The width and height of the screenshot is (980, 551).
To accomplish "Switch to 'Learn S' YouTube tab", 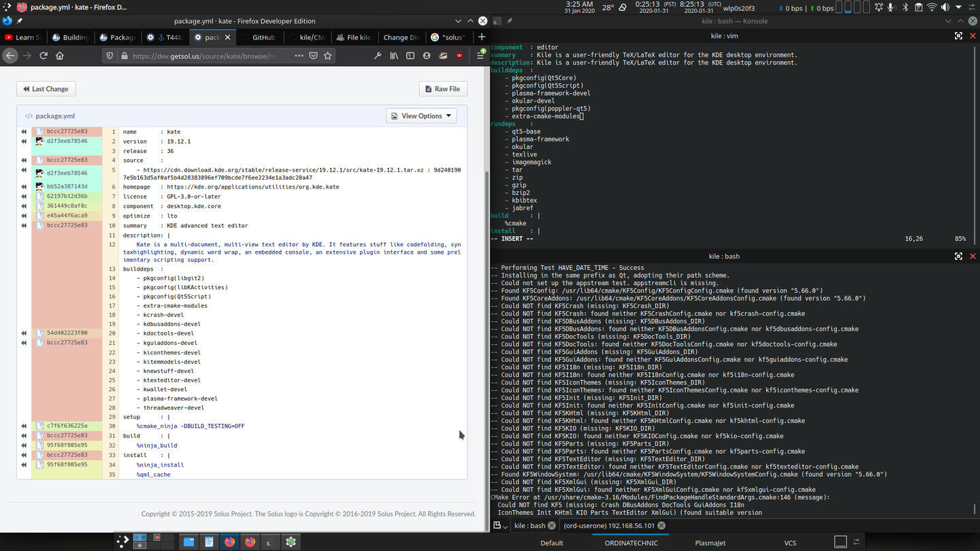I will pos(23,37).
